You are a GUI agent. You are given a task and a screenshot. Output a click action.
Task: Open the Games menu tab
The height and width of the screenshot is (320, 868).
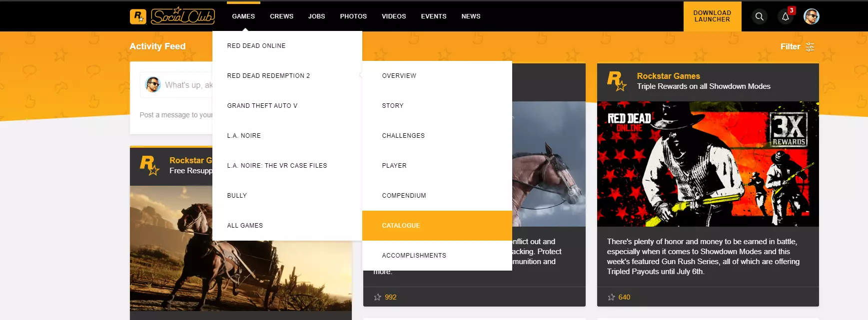pyautogui.click(x=243, y=16)
